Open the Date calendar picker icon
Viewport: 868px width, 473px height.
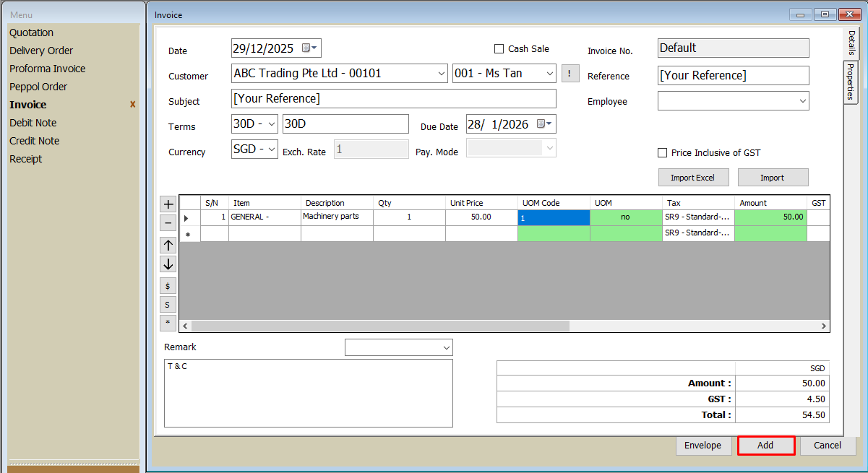(309, 48)
